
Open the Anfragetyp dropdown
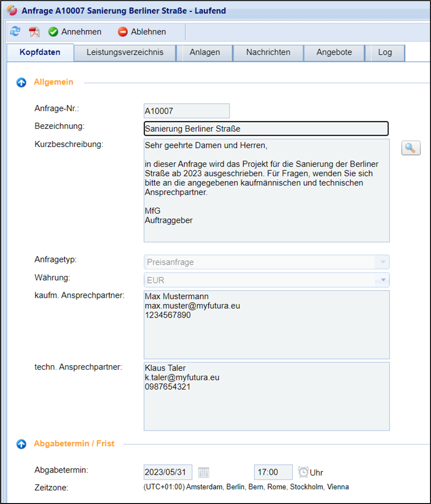[x=382, y=262]
